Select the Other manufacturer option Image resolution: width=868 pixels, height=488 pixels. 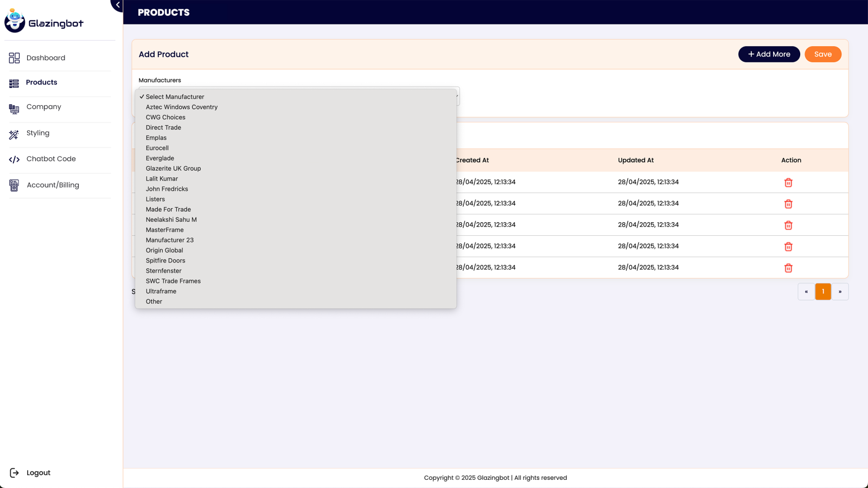154,301
